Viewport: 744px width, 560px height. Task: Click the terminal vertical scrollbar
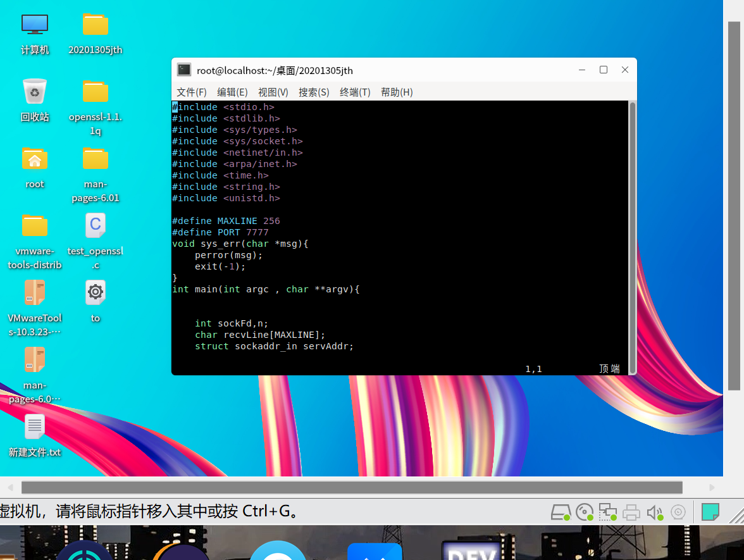pos(633,237)
